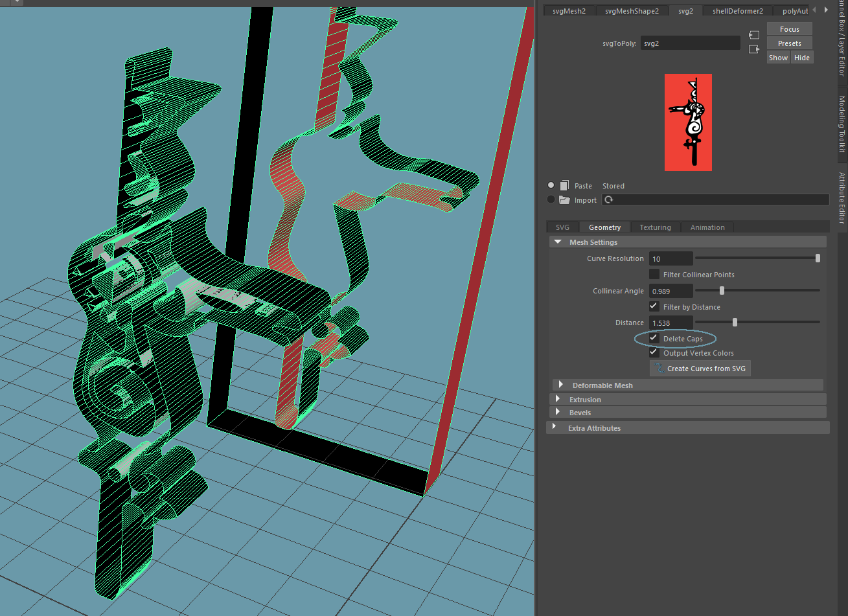The image size is (848, 616).
Task: Click the Import file path field
Action: pos(715,200)
